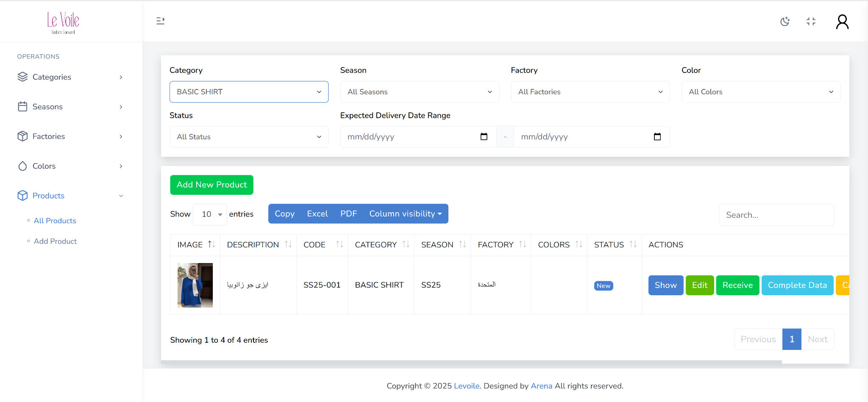
Task: Exit fullscreen using the header icon
Action: click(811, 22)
